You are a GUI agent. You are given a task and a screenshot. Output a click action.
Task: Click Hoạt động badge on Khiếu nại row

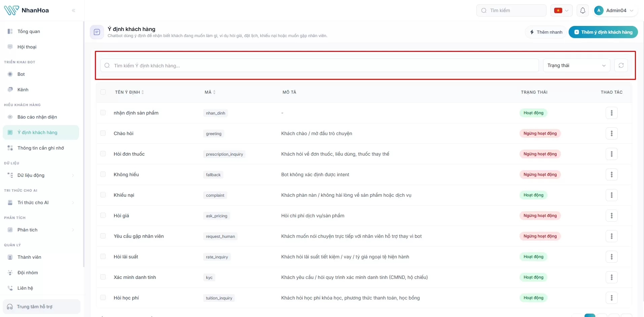point(533,195)
